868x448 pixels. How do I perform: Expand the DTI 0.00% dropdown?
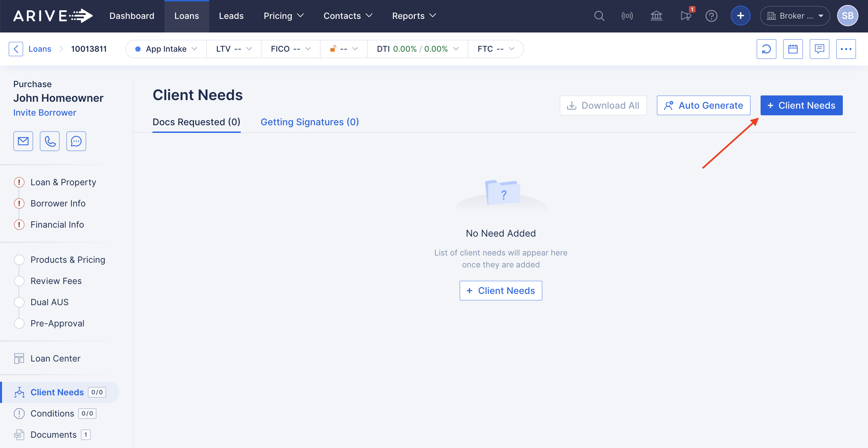pyautogui.click(x=417, y=49)
